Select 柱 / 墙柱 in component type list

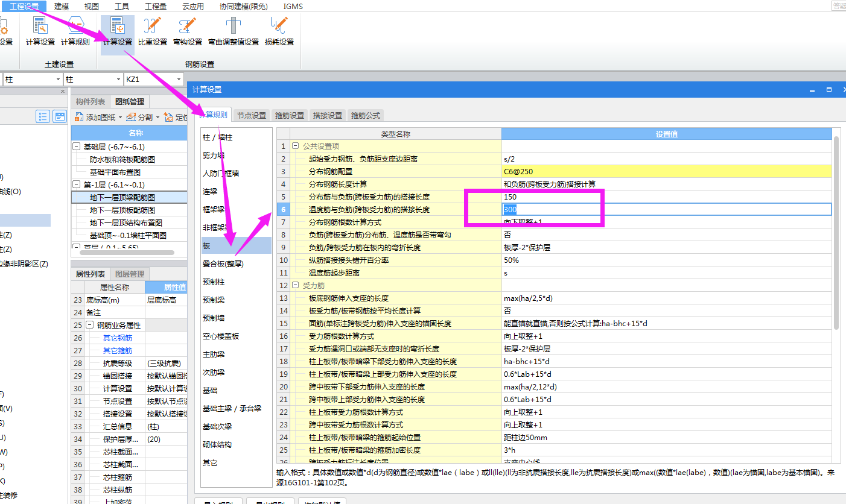237,137
